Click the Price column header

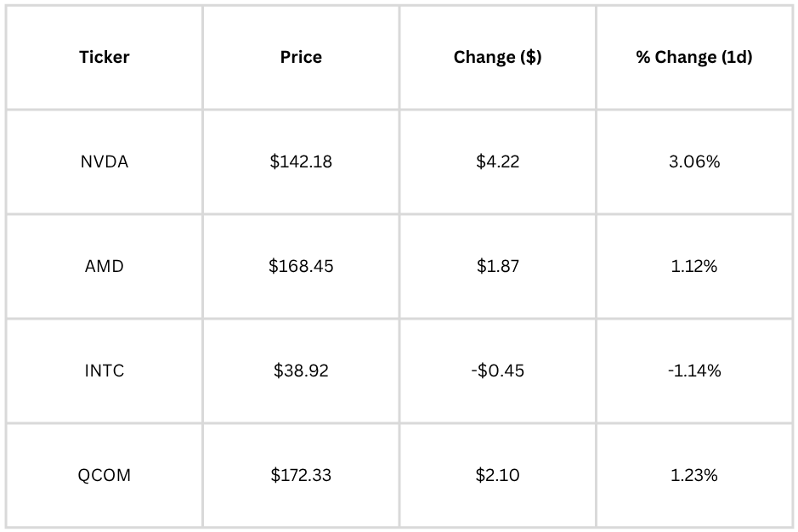[x=301, y=57]
